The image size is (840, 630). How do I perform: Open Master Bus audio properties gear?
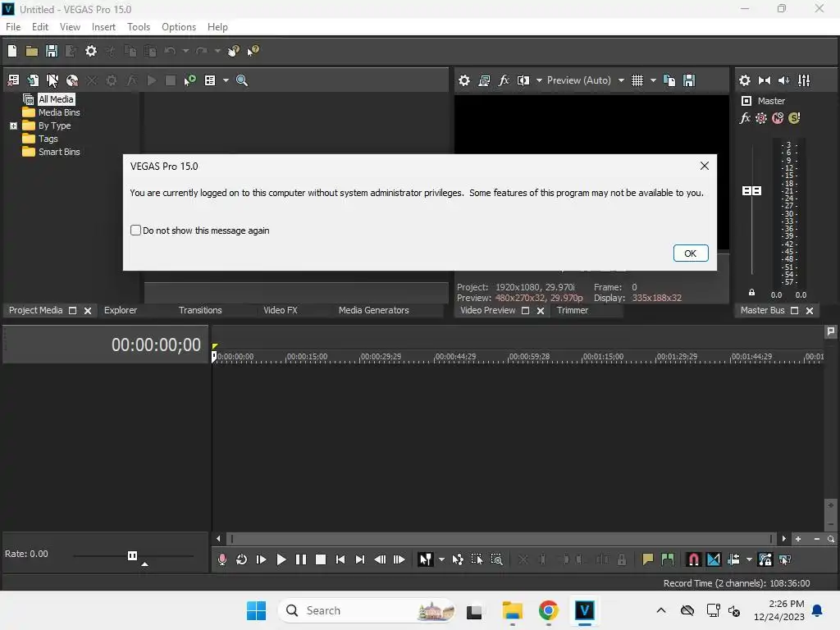pyautogui.click(x=745, y=80)
